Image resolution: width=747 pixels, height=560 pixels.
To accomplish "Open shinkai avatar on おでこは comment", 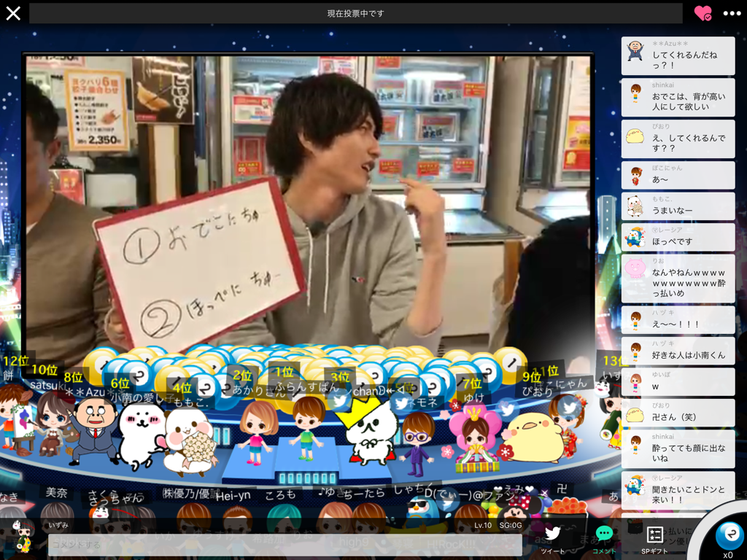I will pos(635,93).
